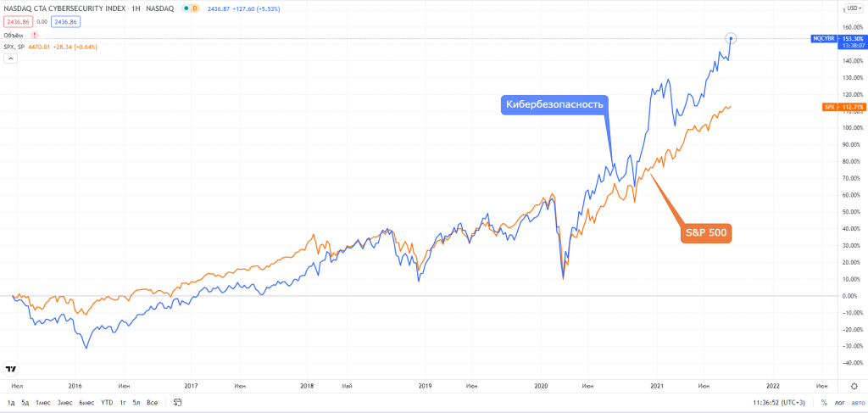Select the 1д time range
This screenshot has height=413, width=868.
[x=11, y=402]
